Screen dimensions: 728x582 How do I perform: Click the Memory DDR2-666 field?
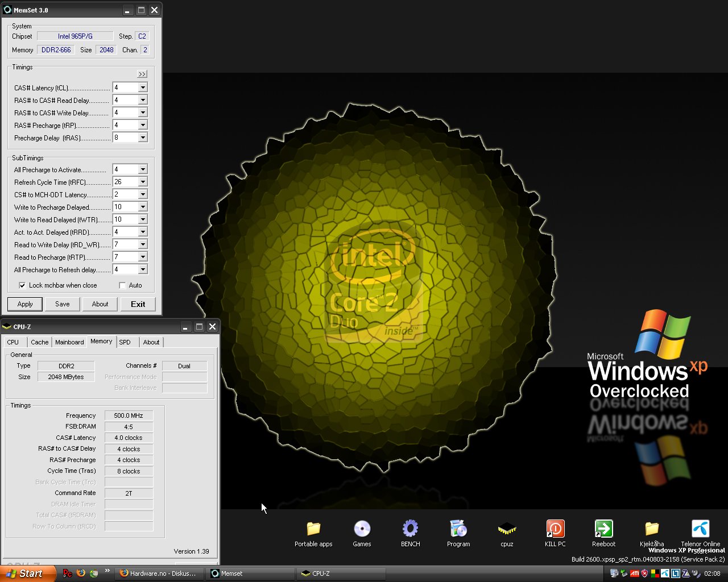[x=56, y=50]
